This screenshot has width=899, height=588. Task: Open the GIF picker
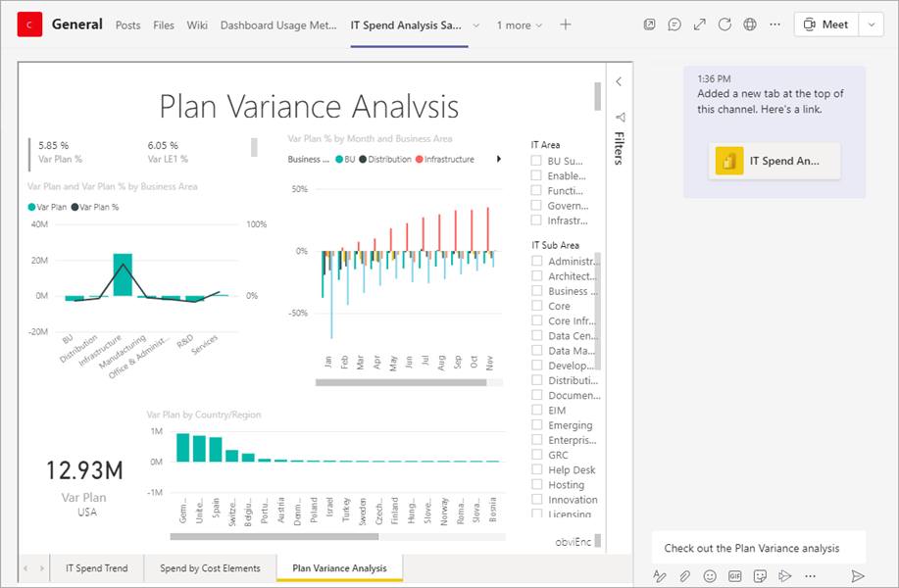(734, 576)
